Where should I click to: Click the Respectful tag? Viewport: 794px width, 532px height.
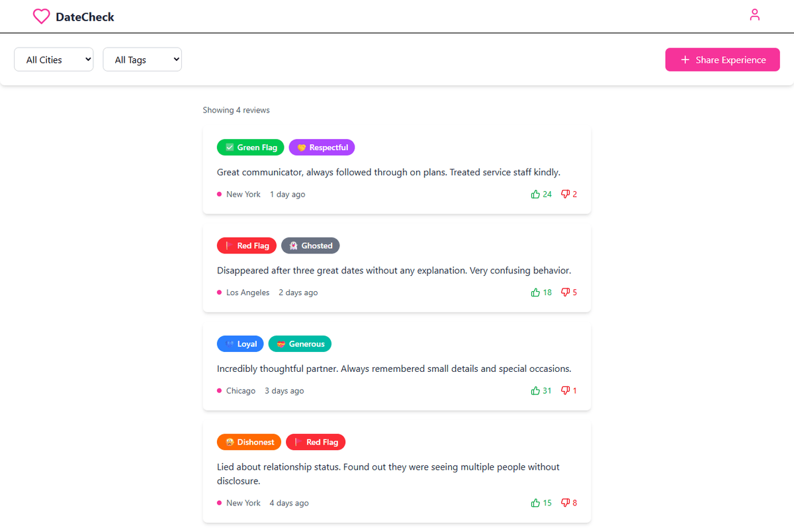pyautogui.click(x=322, y=147)
